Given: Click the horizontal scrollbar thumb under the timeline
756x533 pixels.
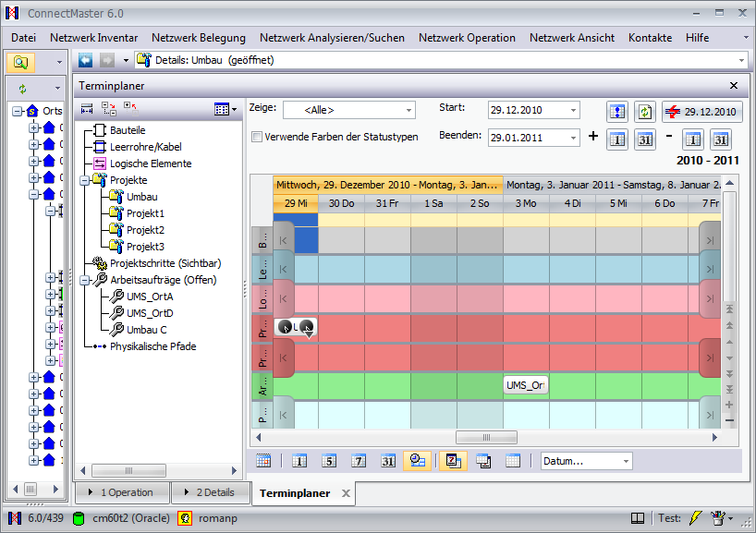Looking at the screenshot, I should point(486,437).
